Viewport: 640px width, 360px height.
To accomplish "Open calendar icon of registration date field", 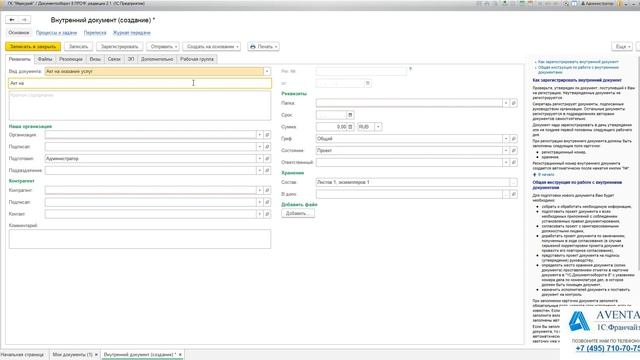I will tap(367, 83).
